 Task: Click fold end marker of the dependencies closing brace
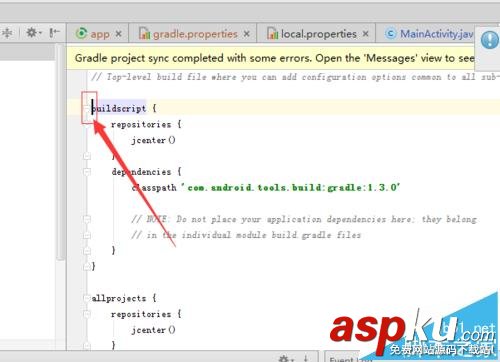(x=87, y=250)
